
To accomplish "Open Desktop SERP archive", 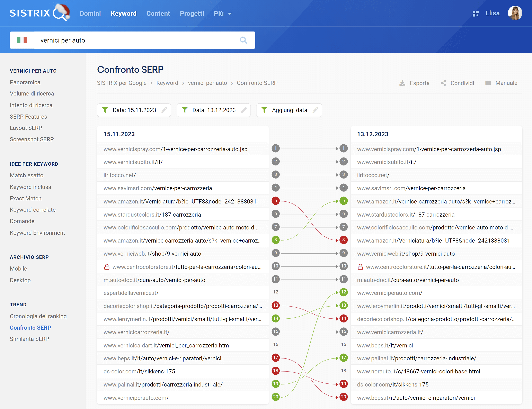I will [x=20, y=280].
